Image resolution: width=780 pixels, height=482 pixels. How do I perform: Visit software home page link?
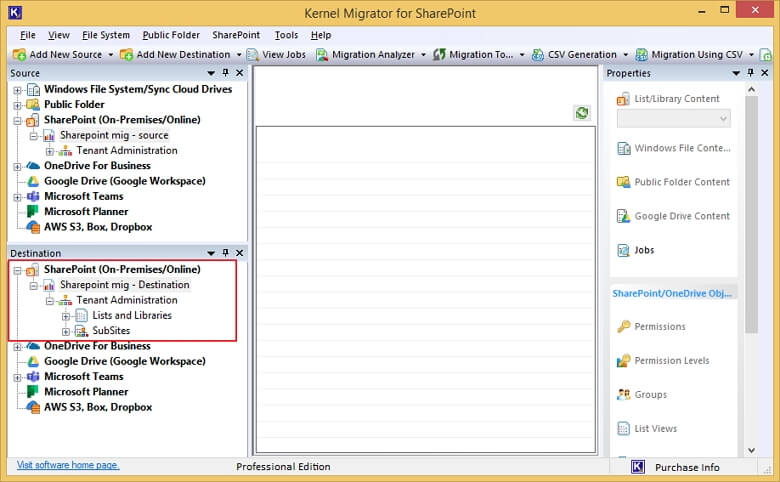tap(68, 465)
